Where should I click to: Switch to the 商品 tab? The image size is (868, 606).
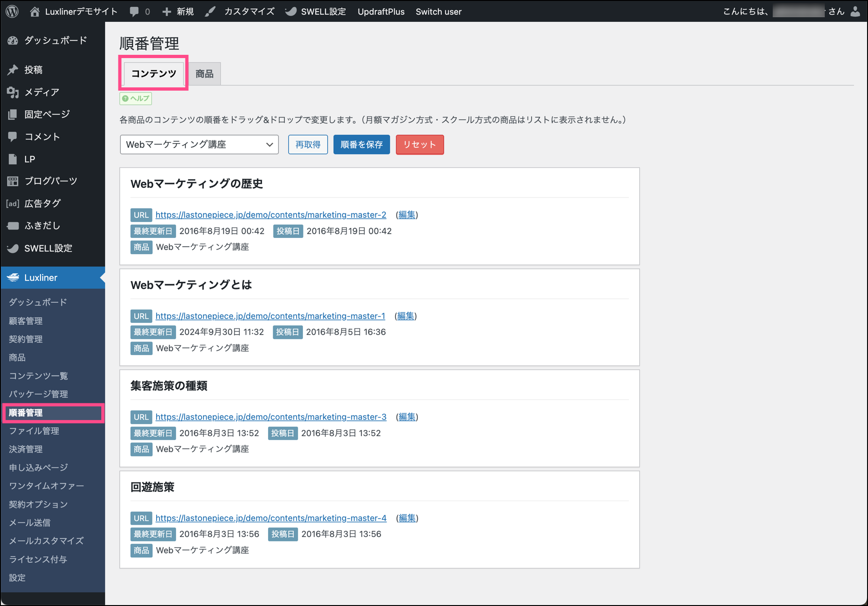pyautogui.click(x=204, y=74)
